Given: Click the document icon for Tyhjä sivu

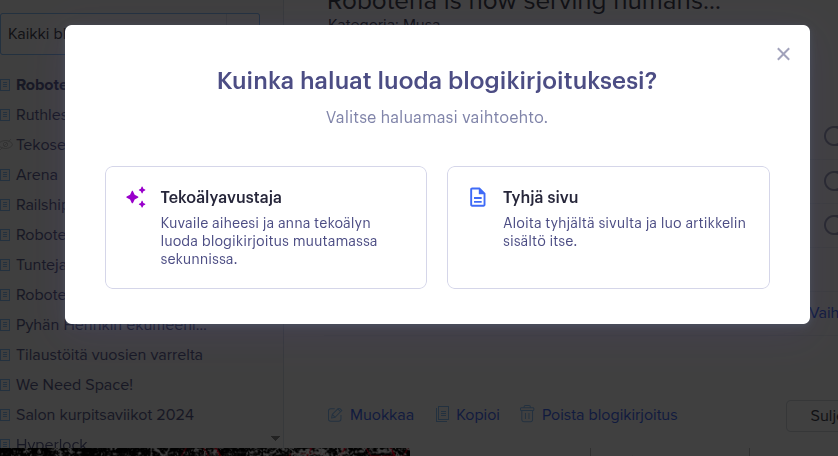Looking at the screenshot, I should 478,197.
